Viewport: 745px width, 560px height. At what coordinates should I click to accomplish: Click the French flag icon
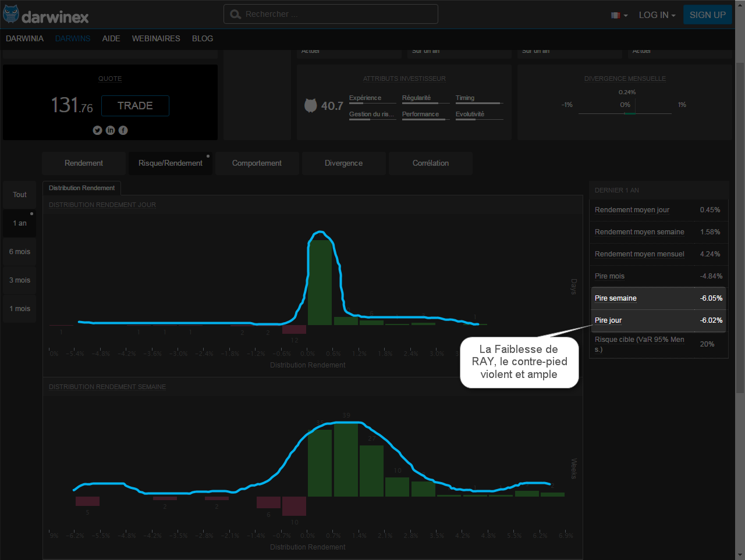click(615, 15)
